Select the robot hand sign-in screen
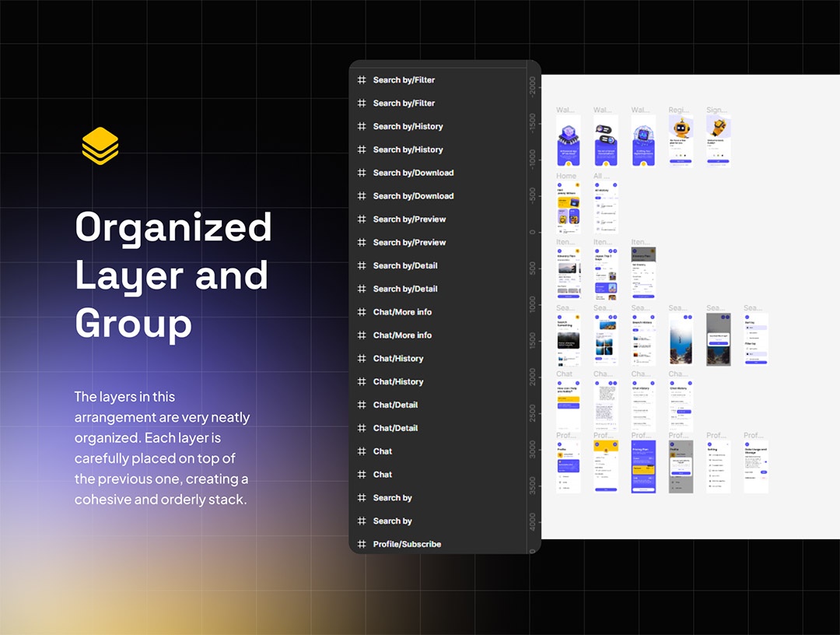The width and height of the screenshot is (840, 635). [x=718, y=141]
